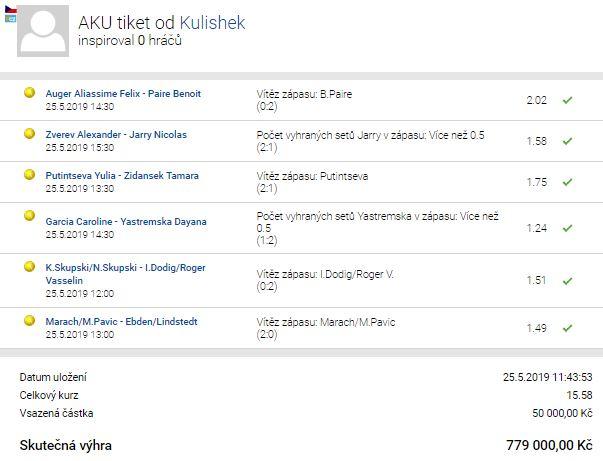The image size is (603, 461).
Task: Click green checkmark beside odds 2.02
Action: click(x=568, y=100)
